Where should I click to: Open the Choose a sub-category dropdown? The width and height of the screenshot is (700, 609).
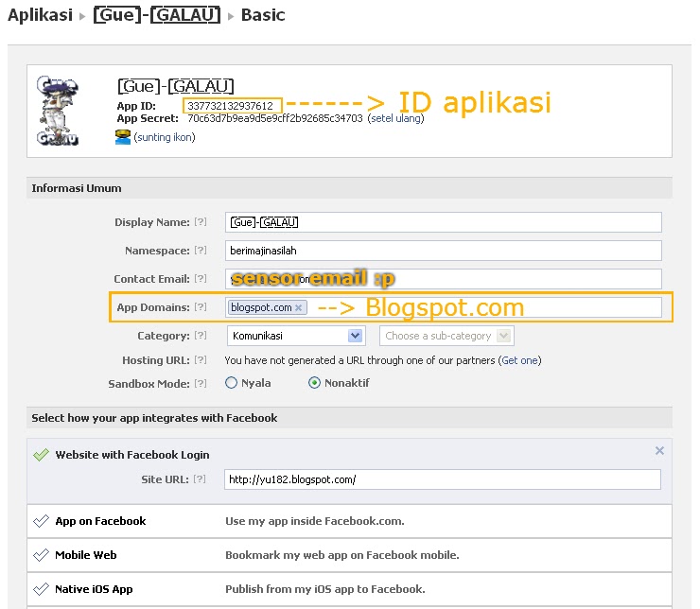(446, 336)
